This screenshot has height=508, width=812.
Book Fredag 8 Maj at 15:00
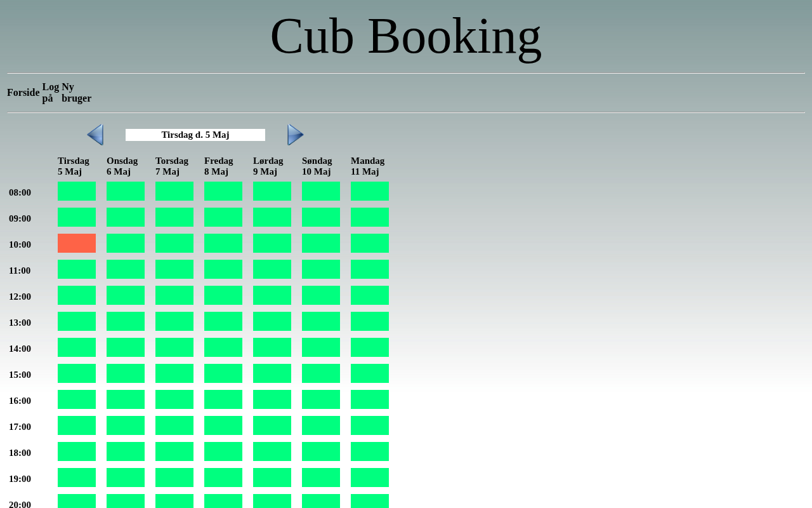coord(223,373)
